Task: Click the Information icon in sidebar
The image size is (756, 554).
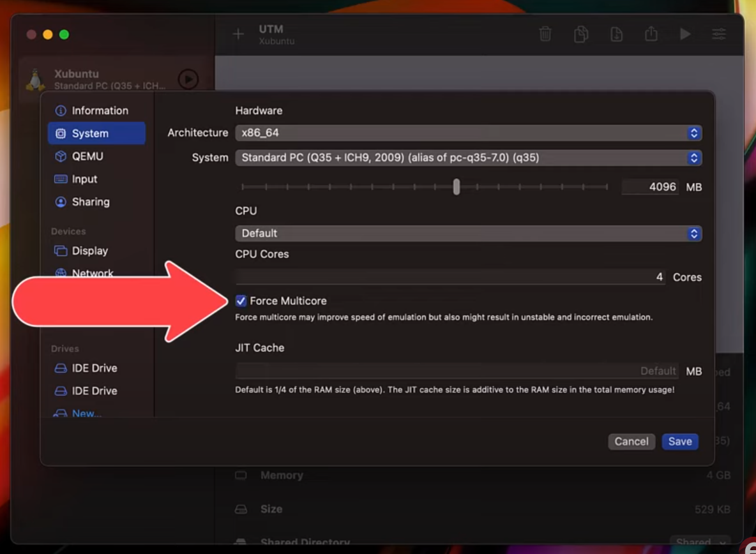Action: (x=61, y=111)
